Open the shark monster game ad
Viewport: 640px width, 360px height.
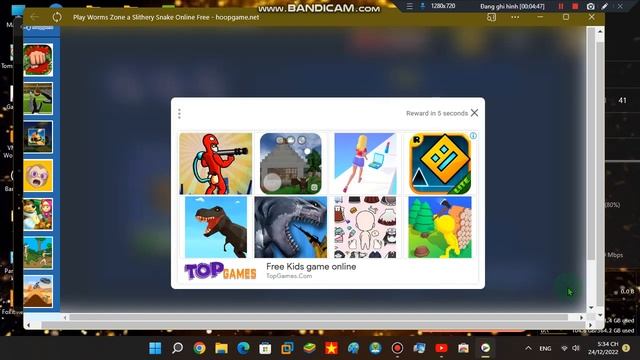point(291,227)
